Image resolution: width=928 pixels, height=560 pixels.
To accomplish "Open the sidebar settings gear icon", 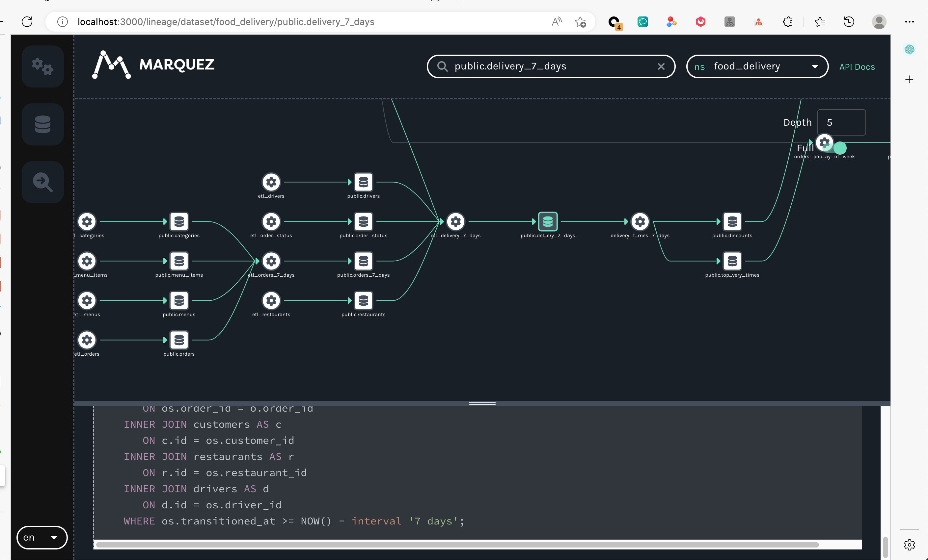I will (x=909, y=544).
